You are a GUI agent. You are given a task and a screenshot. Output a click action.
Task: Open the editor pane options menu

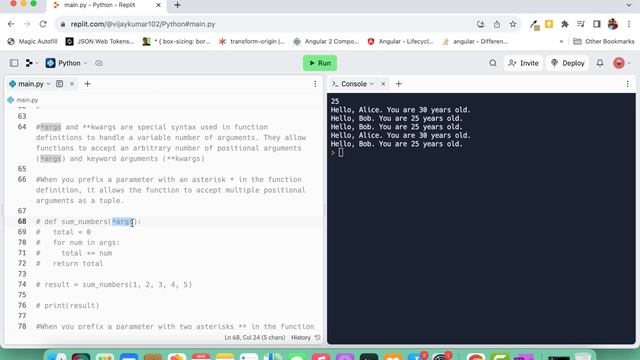pyautogui.click(x=315, y=84)
